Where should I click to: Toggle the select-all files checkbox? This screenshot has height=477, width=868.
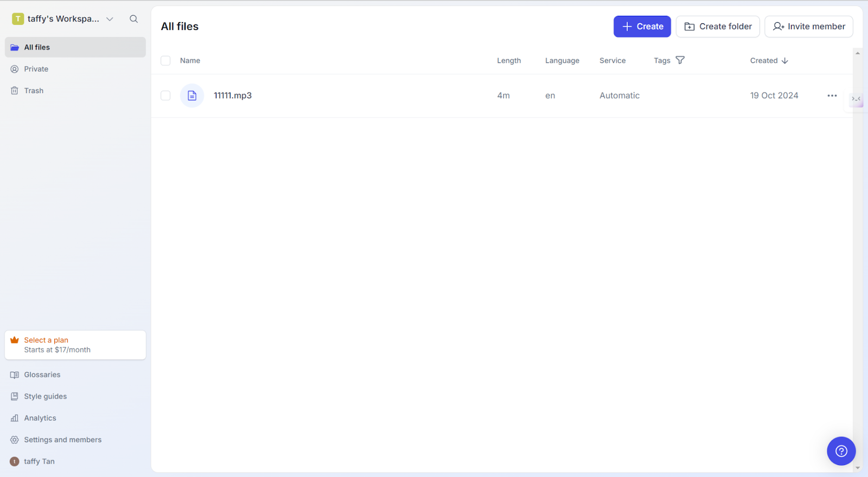pyautogui.click(x=165, y=61)
